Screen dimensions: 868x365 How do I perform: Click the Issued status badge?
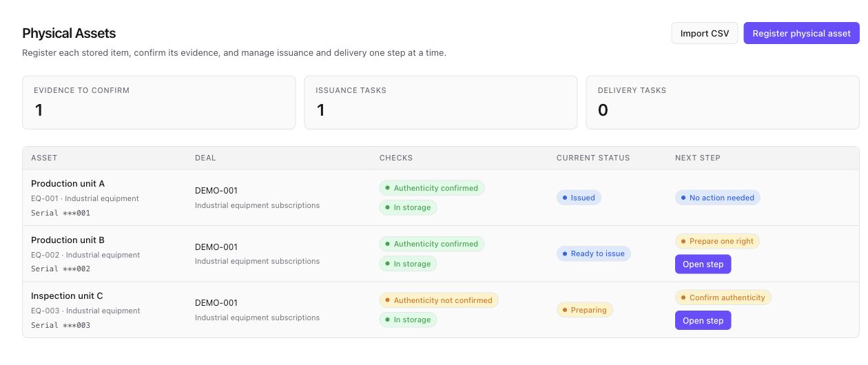[579, 198]
